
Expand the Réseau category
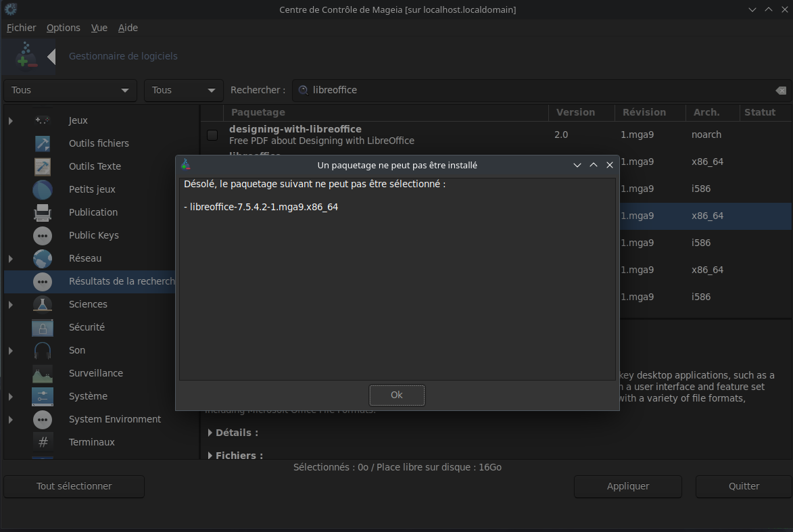pos(11,259)
